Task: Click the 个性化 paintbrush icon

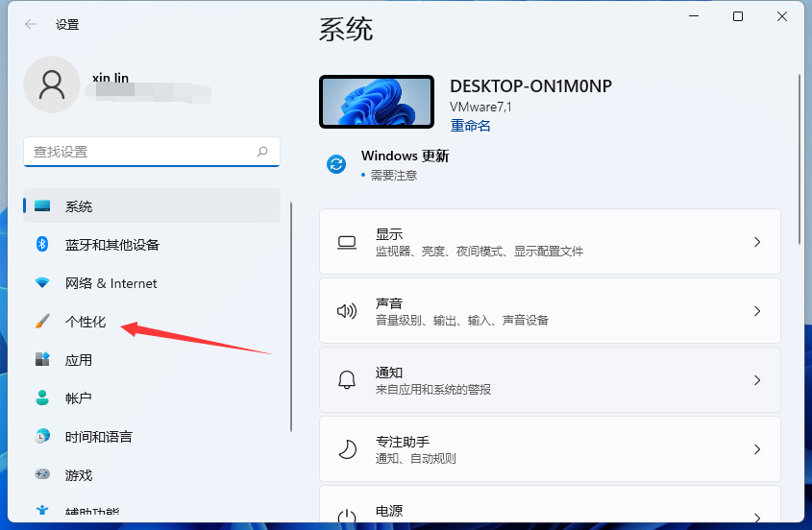Action: [42, 322]
